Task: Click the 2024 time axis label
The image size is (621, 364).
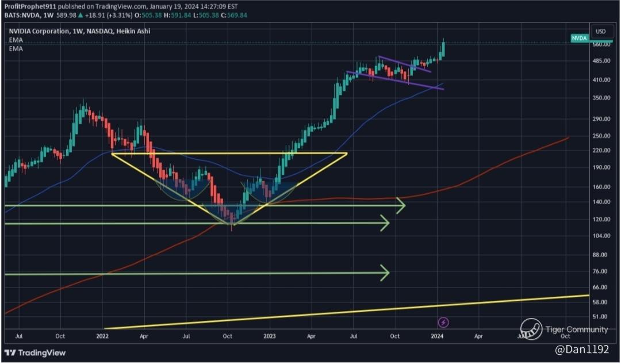Action: pos(437,336)
